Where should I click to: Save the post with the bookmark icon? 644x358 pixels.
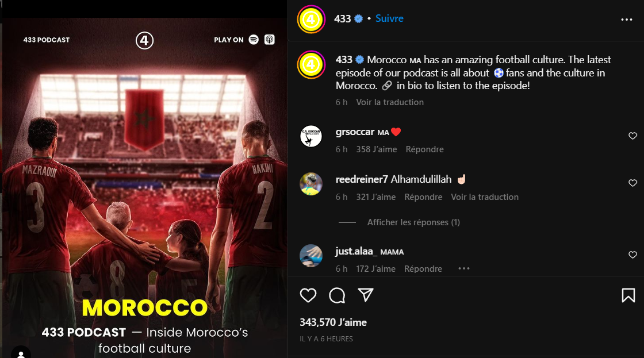[628, 295]
